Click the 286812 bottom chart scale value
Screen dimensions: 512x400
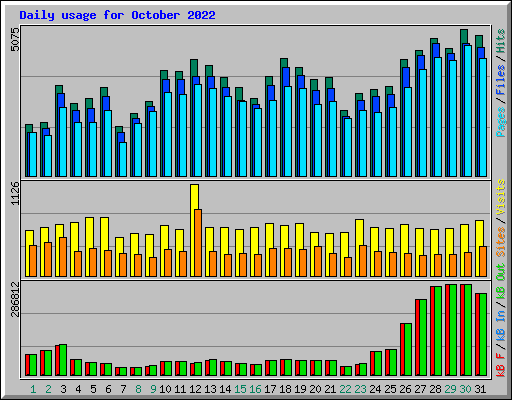point(15,299)
